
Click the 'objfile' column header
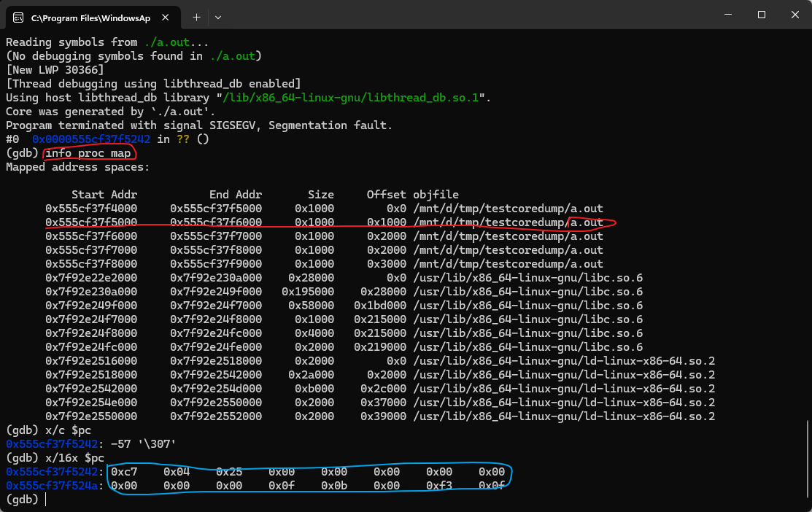tap(436, 195)
